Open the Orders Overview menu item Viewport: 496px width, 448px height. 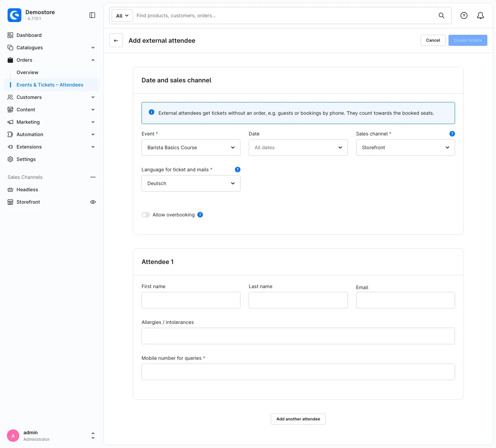tap(28, 72)
